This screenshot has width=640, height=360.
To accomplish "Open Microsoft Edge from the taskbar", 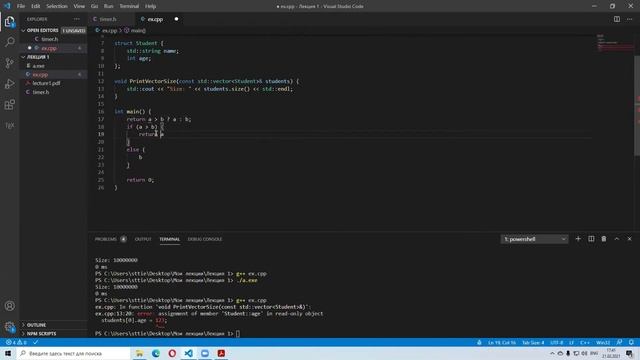I will pyautogui.click(x=156, y=353).
